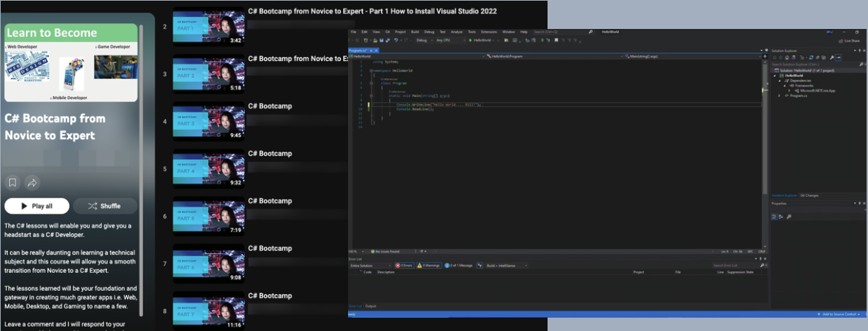Click the No issues found indicator

385,251
